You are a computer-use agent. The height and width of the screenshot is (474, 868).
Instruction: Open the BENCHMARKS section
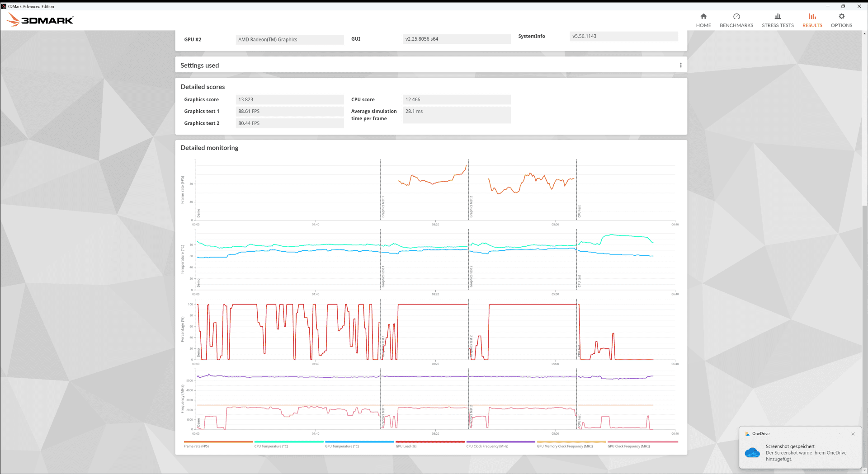pos(736,21)
